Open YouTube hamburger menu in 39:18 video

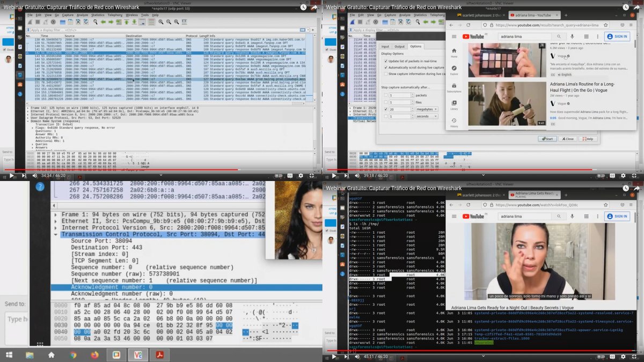[454, 36]
